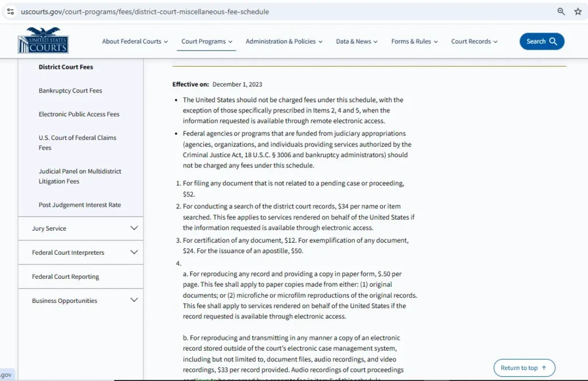Bookmark this page with the star icon
Screen dimensions: 588x381
click(x=578, y=11)
